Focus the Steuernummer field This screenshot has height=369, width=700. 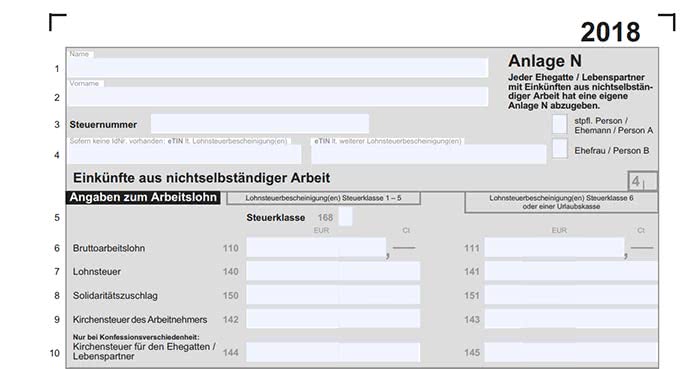pos(260,124)
